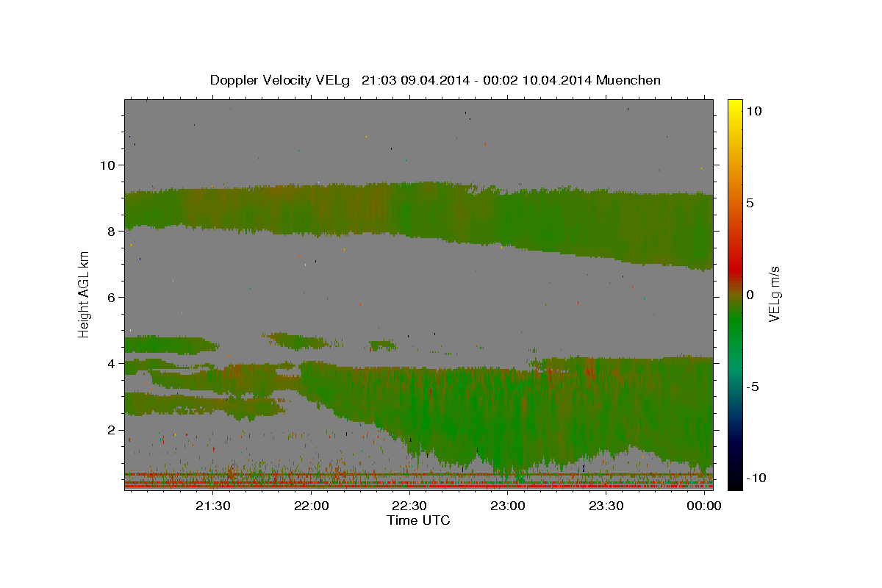Click the 'VELg m/s' colorbar title
Viewport: 882px width, 588px height.
point(774,294)
